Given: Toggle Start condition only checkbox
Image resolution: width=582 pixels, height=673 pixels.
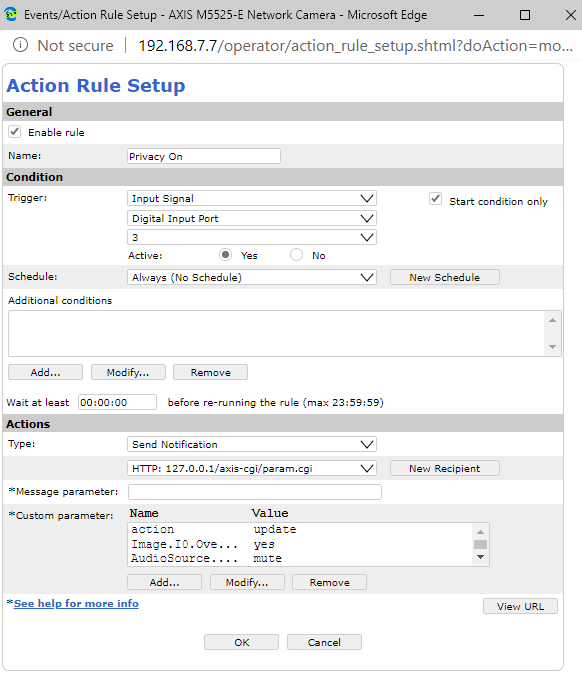Looking at the screenshot, I should coord(435,199).
